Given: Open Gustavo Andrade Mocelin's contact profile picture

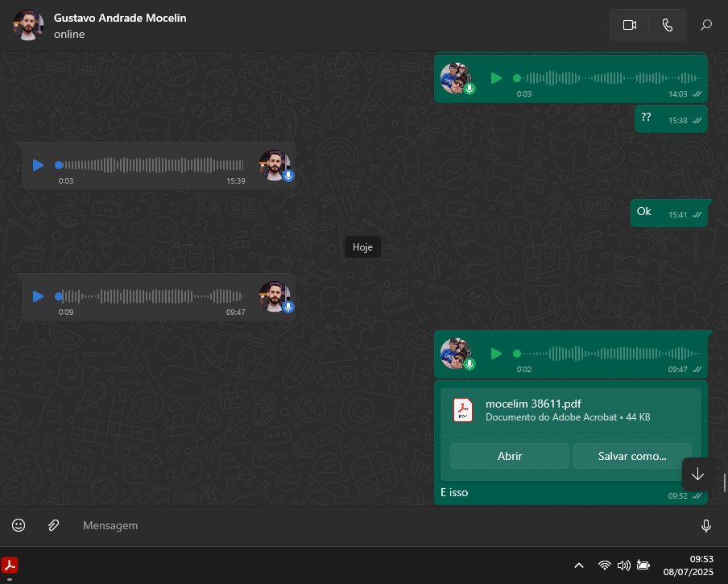Looking at the screenshot, I should [27, 25].
